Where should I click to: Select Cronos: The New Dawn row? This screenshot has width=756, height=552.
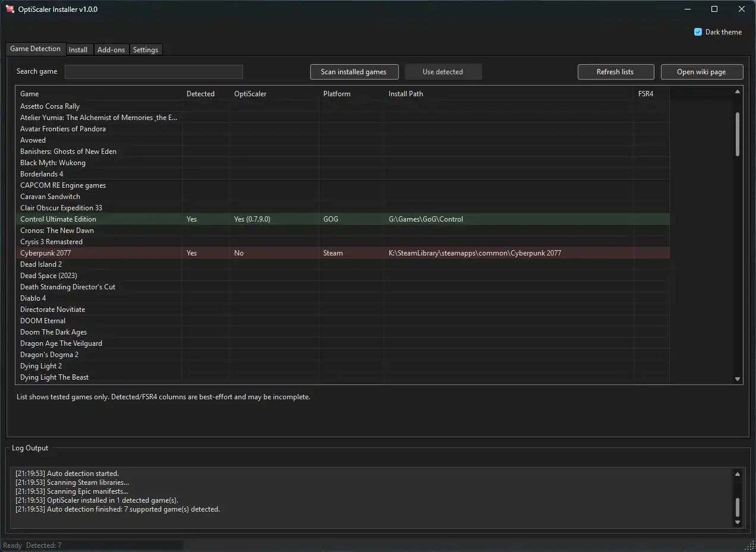tap(342, 231)
